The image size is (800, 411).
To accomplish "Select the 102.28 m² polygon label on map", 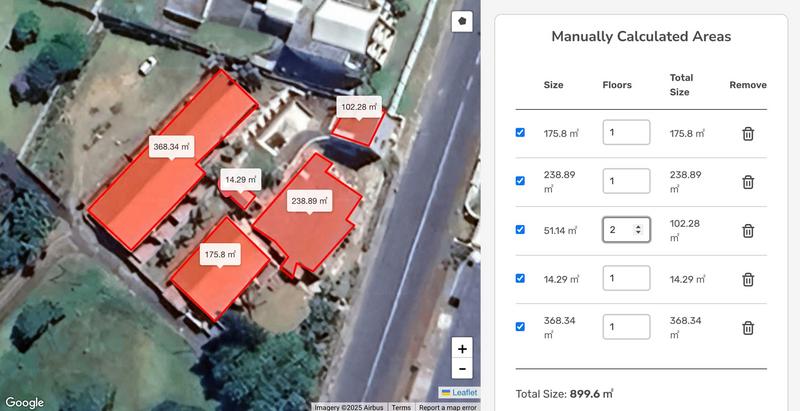I will pos(359,107).
